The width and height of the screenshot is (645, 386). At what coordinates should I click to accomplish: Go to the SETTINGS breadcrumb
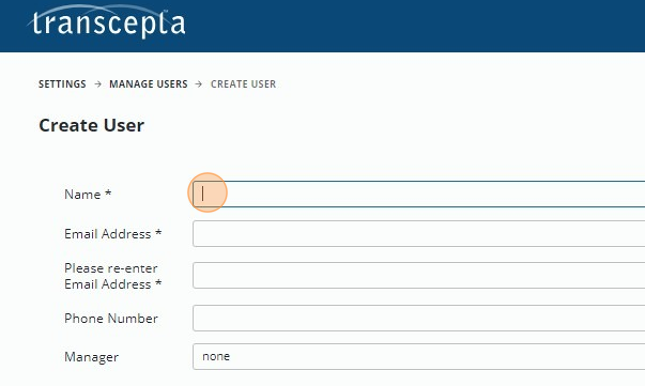click(62, 84)
